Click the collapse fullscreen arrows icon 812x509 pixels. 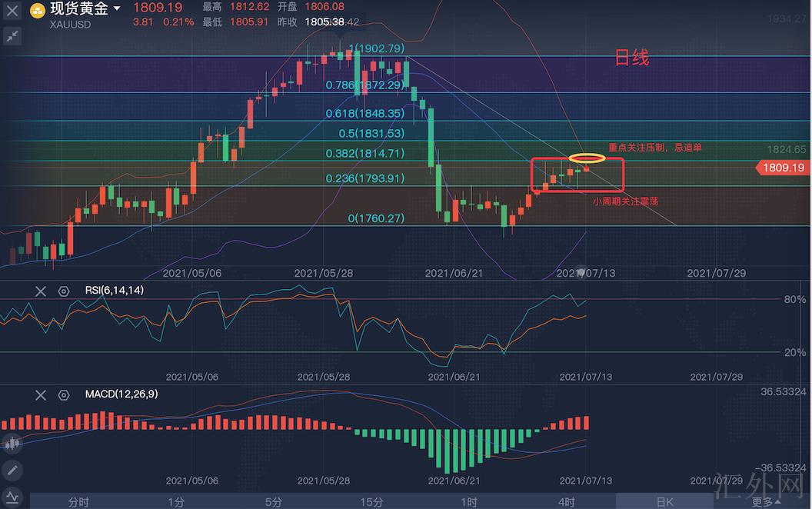tap(12, 35)
